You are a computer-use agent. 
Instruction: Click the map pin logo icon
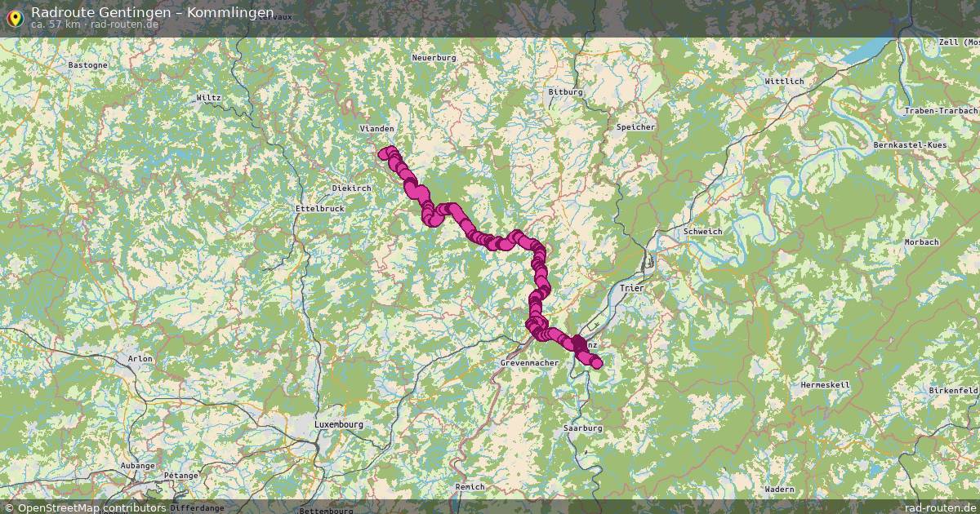pyautogui.click(x=14, y=17)
